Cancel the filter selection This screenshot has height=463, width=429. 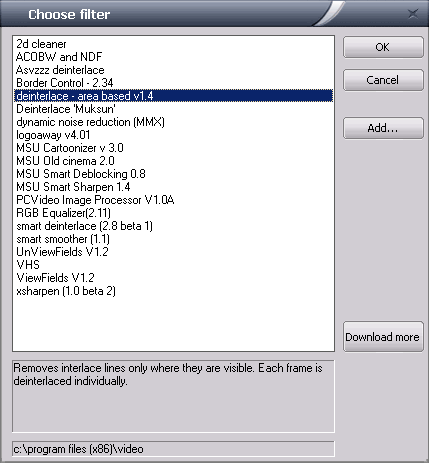pyautogui.click(x=383, y=80)
